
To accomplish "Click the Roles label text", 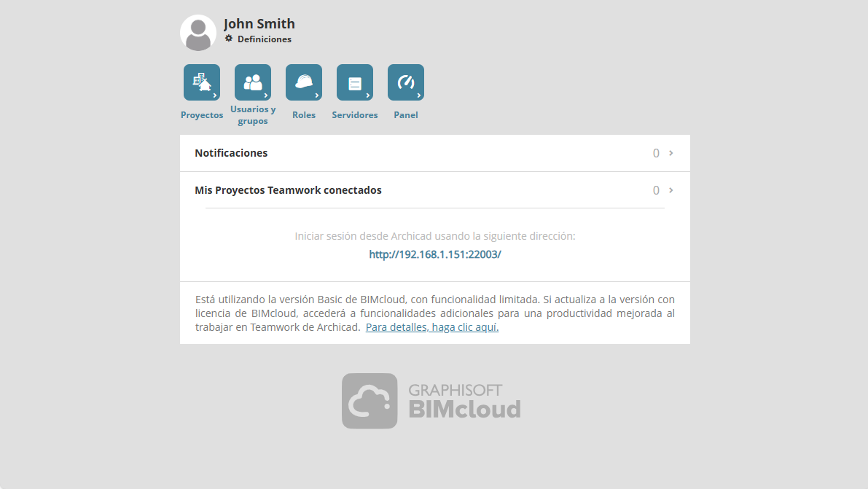I will point(303,115).
